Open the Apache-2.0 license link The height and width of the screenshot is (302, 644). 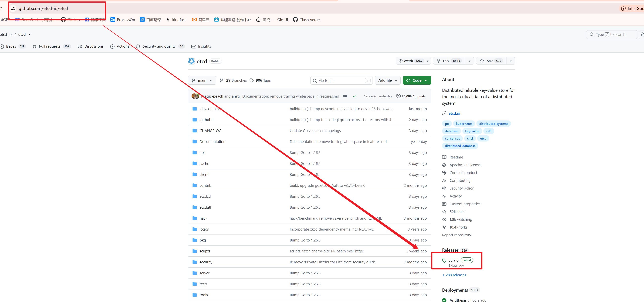(x=465, y=165)
